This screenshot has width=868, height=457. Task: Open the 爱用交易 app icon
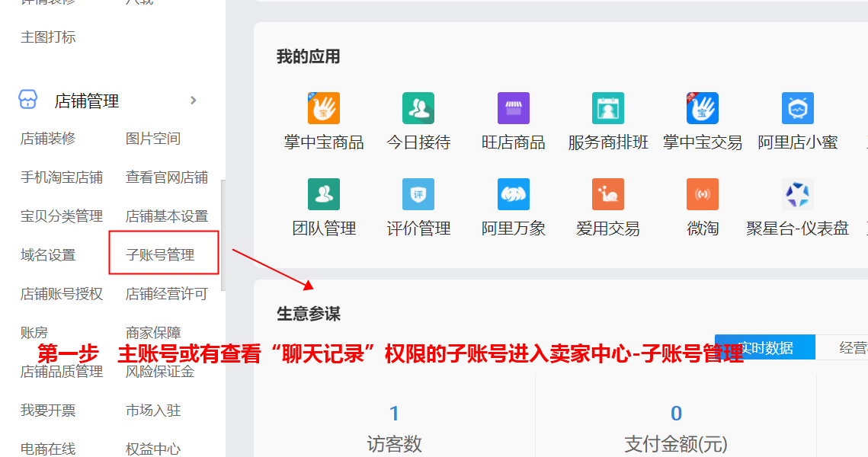coord(608,194)
